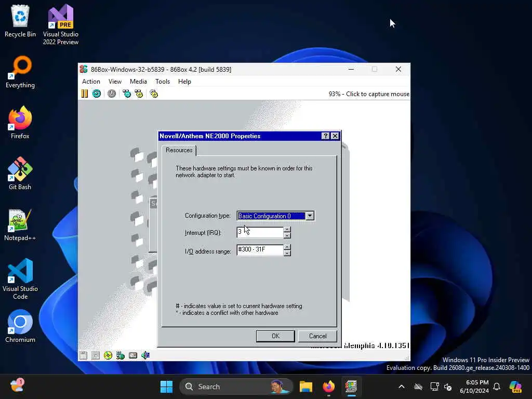The width and height of the screenshot is (532, 399).
Task: Open the Configuration type dropdown arrow
Action: 310,216
